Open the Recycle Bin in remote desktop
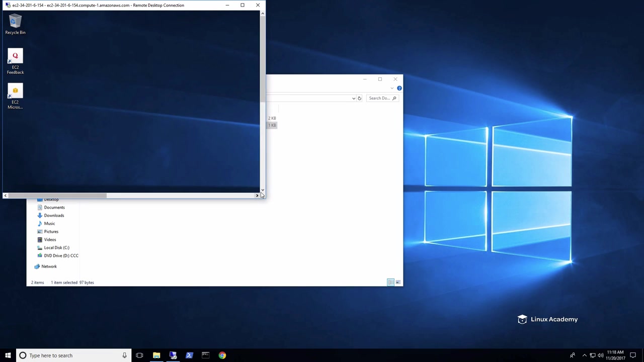The width and height of the screenshot is (644, 362). [x=15, y=24]
